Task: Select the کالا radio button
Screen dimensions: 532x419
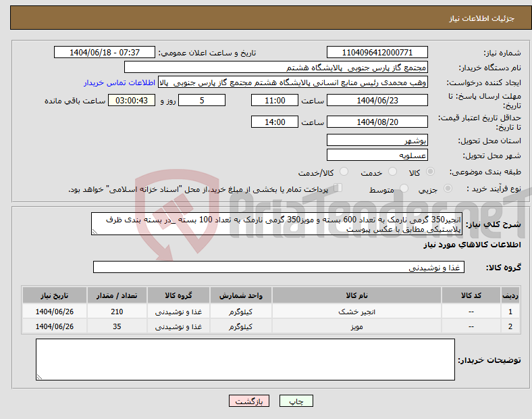Action: [x=431, y=172]
